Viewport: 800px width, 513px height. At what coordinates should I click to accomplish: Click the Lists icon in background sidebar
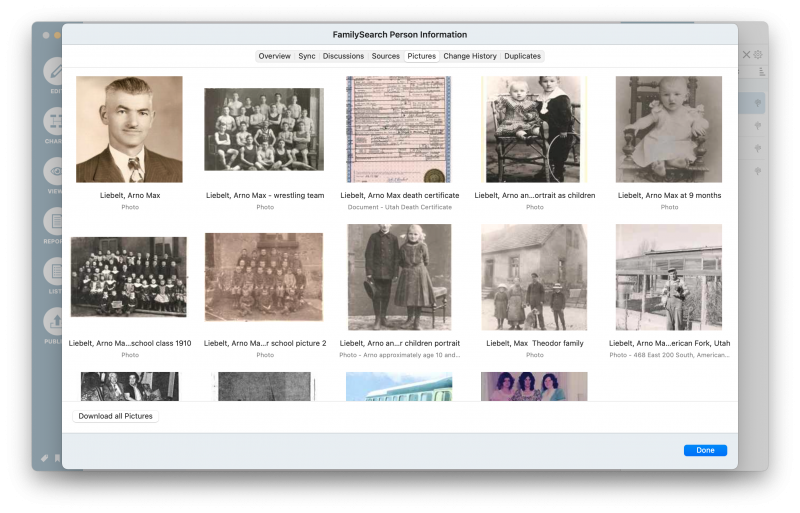(x=53, y=271)
